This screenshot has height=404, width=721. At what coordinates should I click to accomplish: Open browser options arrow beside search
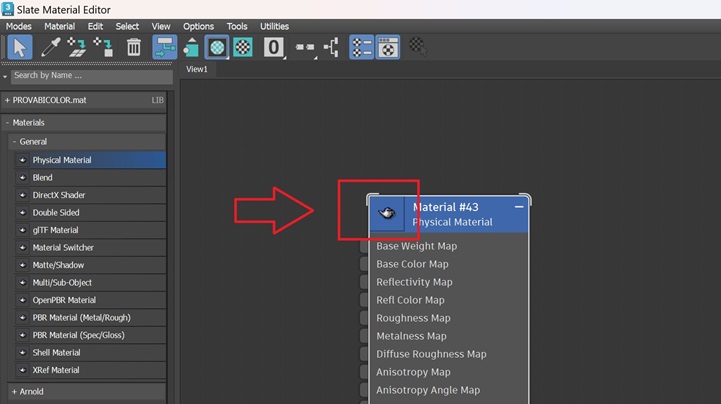pos(5,76)
